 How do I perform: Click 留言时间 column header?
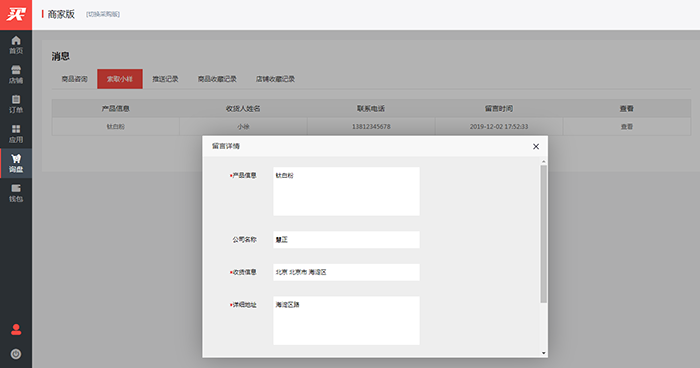tap(499, 109)
